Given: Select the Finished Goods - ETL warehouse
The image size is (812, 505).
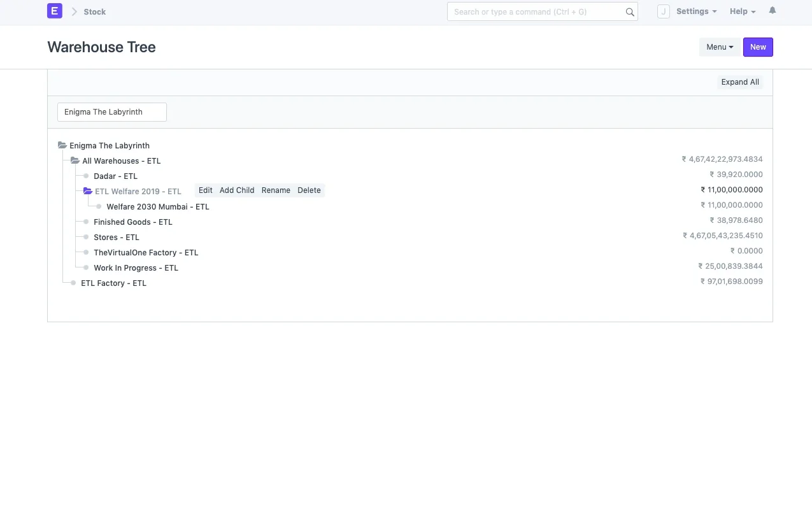Looking at the screenshot, I should (x=133, y=222).
